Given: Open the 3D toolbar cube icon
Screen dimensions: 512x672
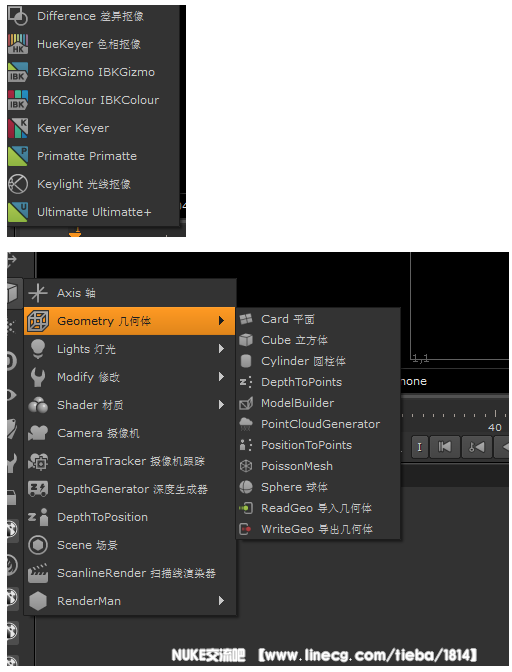Looking at the screenshot, I should pos(13,293).
